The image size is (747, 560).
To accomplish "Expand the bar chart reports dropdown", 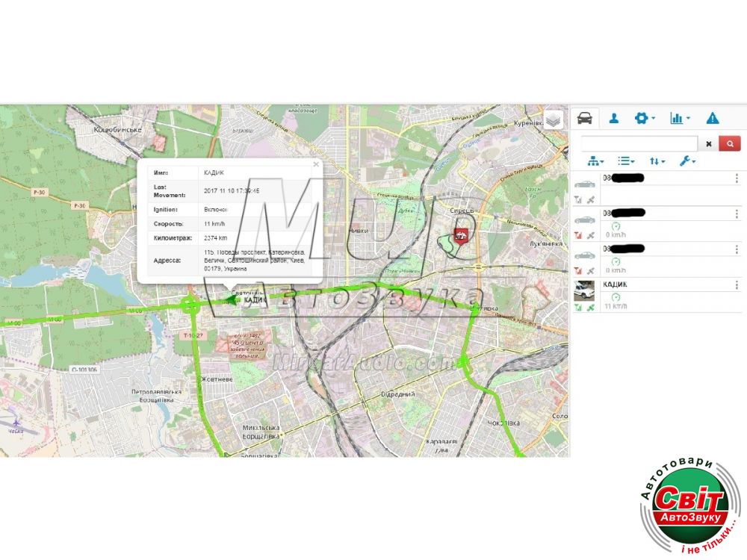I will 680,118.
